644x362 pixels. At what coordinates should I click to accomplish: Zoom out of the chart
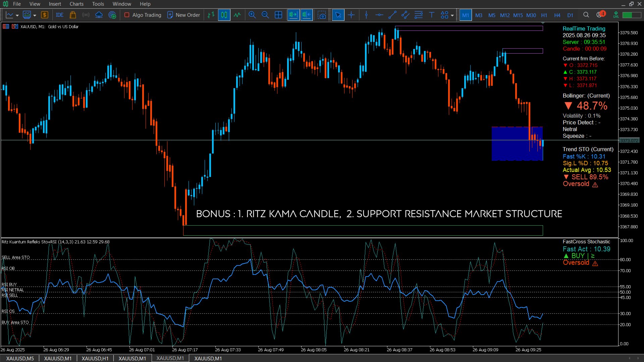click(265, 15)
